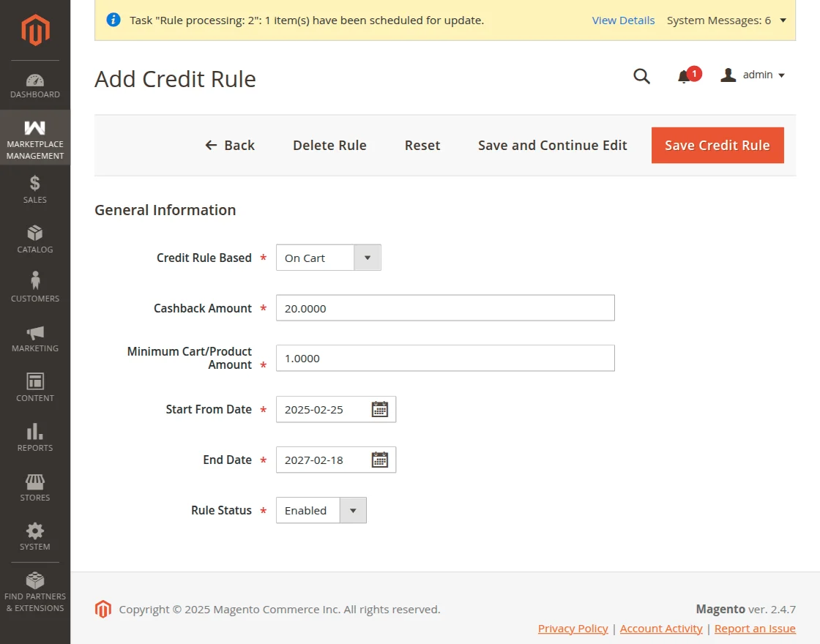Open the Reports sidebar icon
The width and height of the screenshot is (820, 644).
[34, 434]
